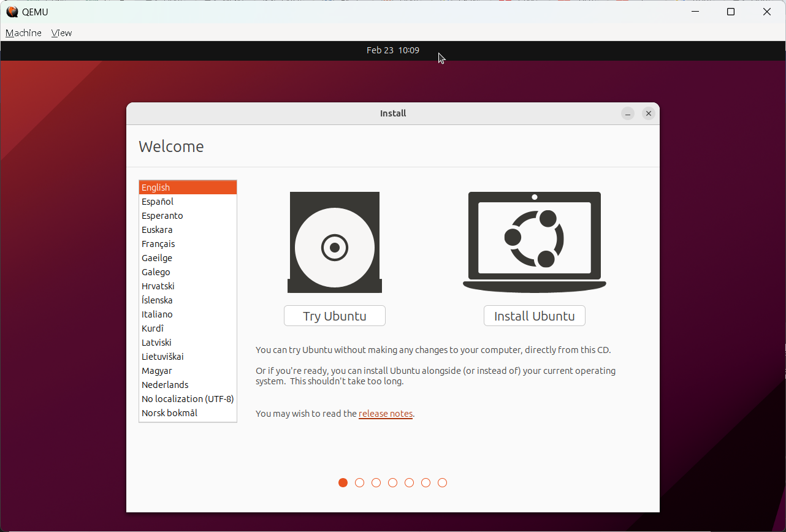Click the CD drive Try Ubuntu icon
Image resolution: width=786 pixels, height=532 pixels.
[x=335, y=242]
